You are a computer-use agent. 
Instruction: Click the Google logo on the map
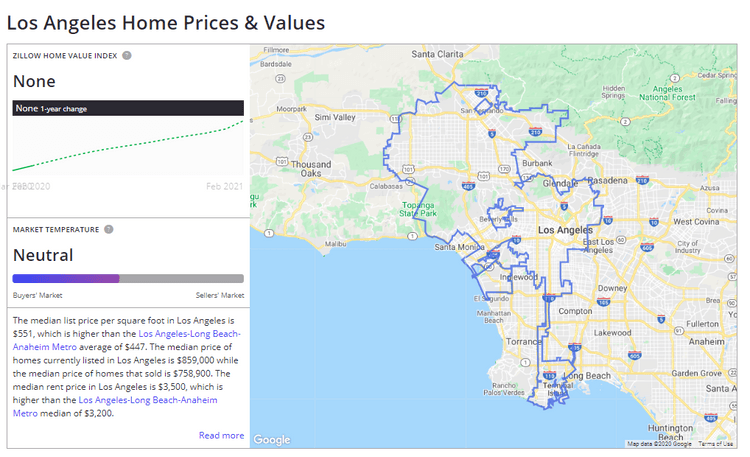pyautogui.click(x=271, y=440)
